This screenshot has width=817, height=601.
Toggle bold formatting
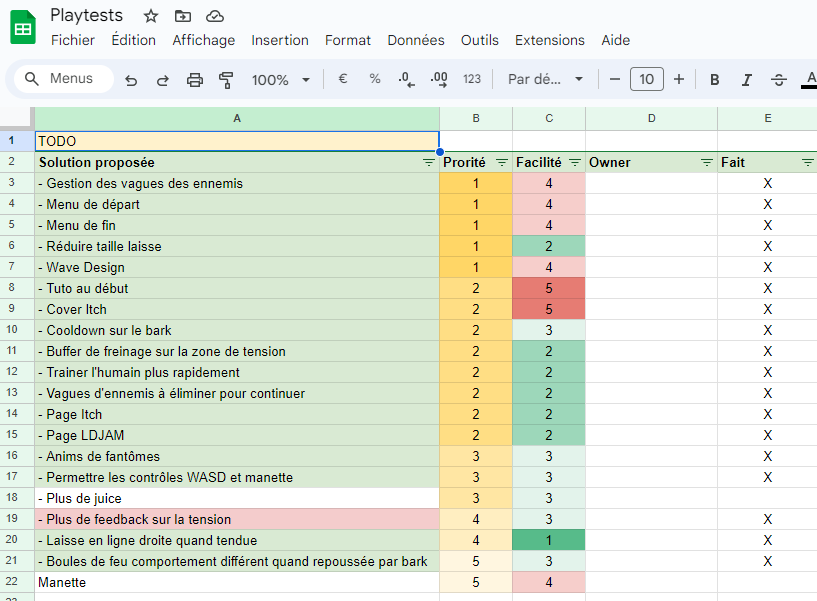click(x=715, y=80)
